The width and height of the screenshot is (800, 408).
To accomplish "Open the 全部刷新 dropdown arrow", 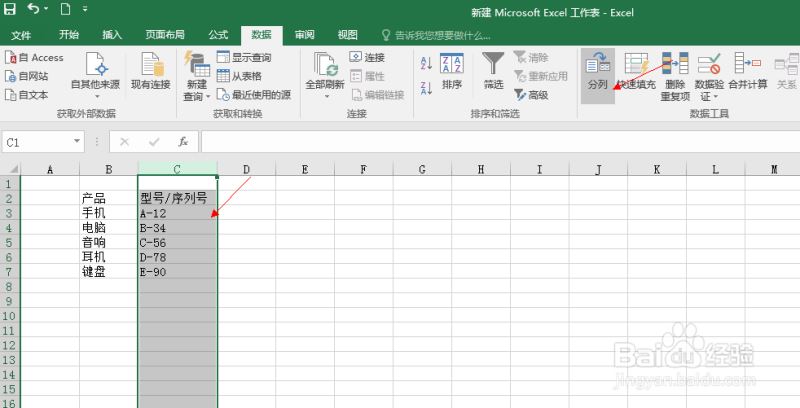I will [x=325, y=96].
